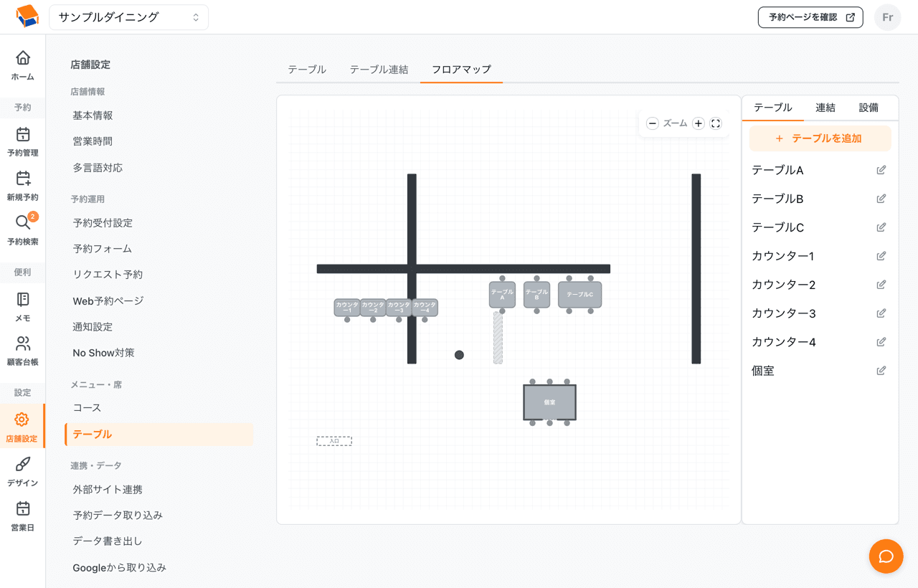The height and width of the screenshot is (588, 918).
Task: Open the サンプルダイニング store selector
Action: [129, 17]
